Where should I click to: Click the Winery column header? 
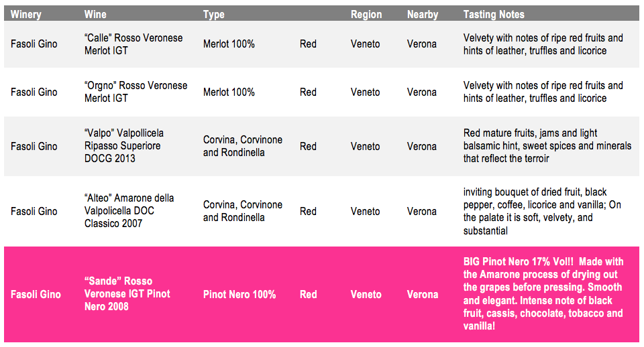point(26,14)
